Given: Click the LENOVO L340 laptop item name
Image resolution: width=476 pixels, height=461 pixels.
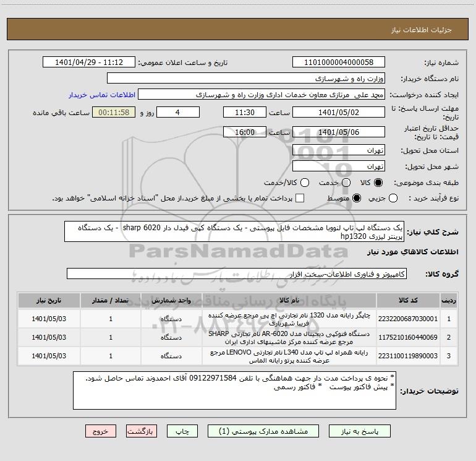Looking at the screenshot, I should pyautogui.click(x=289, y=356).
